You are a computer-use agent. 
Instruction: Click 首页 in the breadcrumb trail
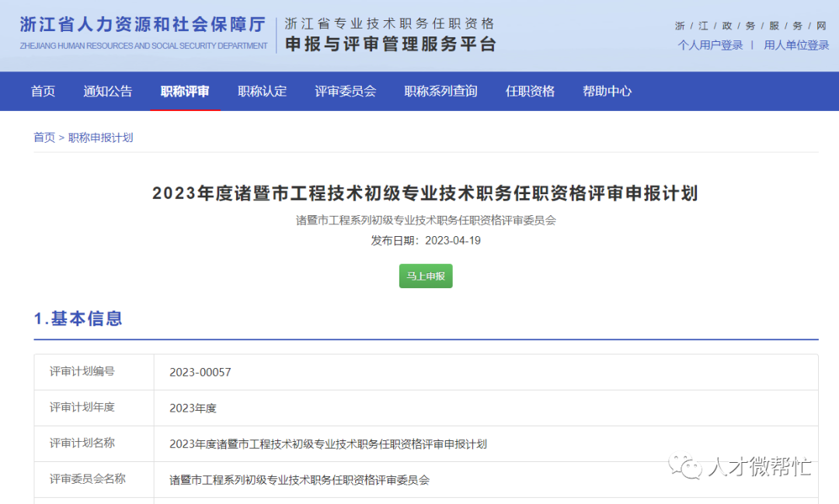[x=43, y=137]
